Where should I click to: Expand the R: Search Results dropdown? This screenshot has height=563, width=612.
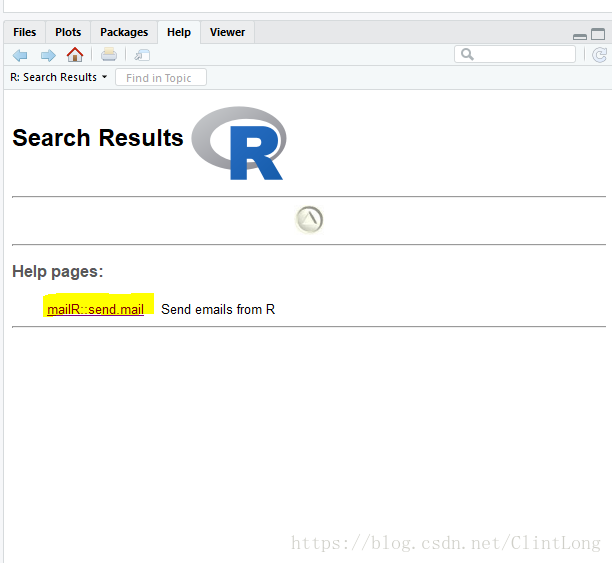tap(59, 77)
